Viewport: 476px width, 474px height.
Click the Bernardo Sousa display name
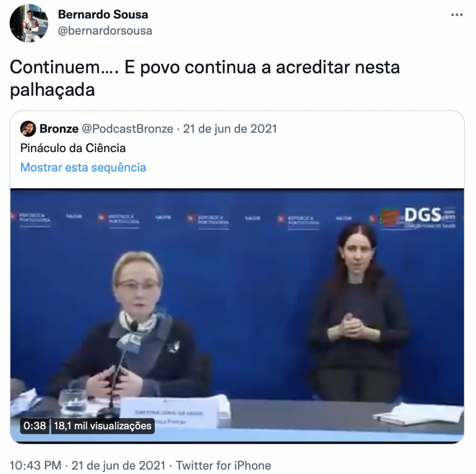103,14
